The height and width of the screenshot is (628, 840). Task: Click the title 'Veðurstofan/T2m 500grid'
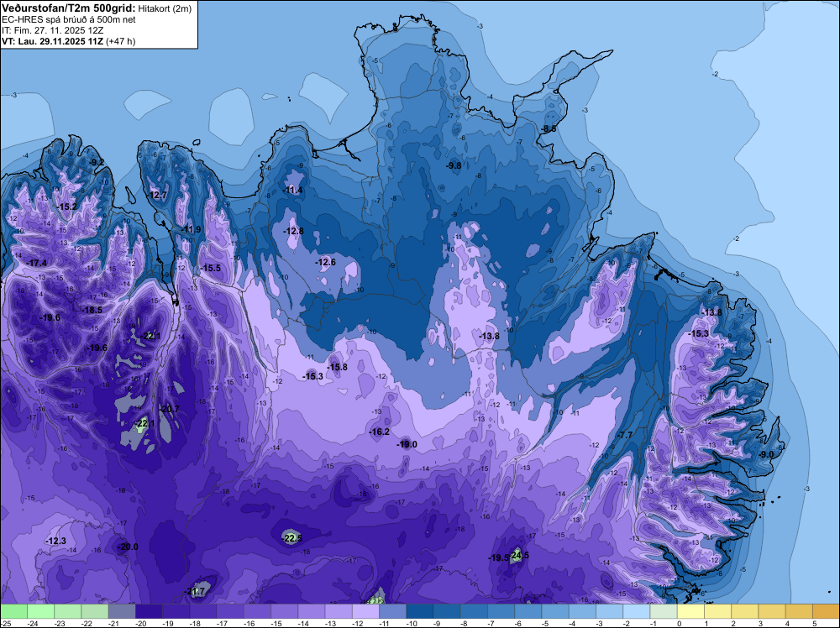click(x=68, y=8)
